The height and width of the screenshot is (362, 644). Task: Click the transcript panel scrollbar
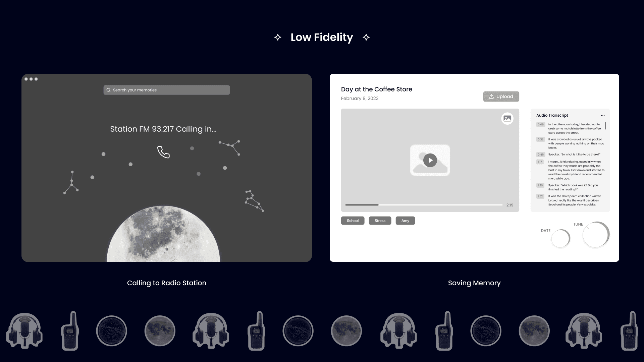coord(605,126)
